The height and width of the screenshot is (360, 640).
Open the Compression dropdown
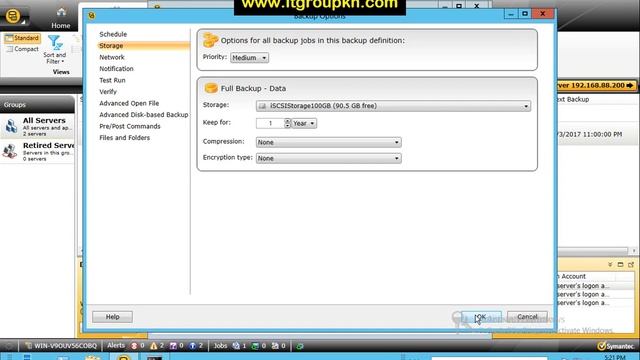tap(329, 142)
